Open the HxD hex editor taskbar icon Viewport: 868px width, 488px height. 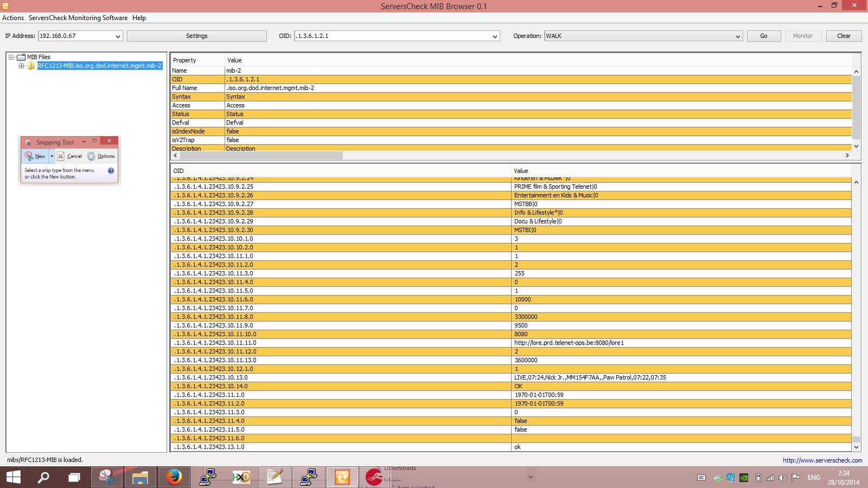(x=241, y=477)
